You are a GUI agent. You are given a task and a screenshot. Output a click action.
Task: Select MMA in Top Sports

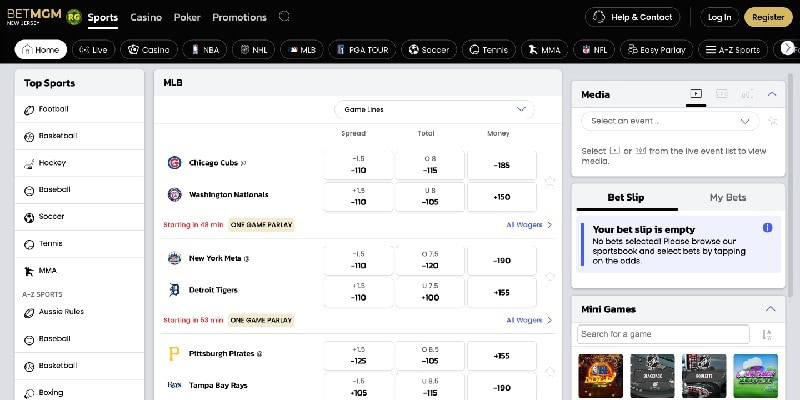point(79,271)
